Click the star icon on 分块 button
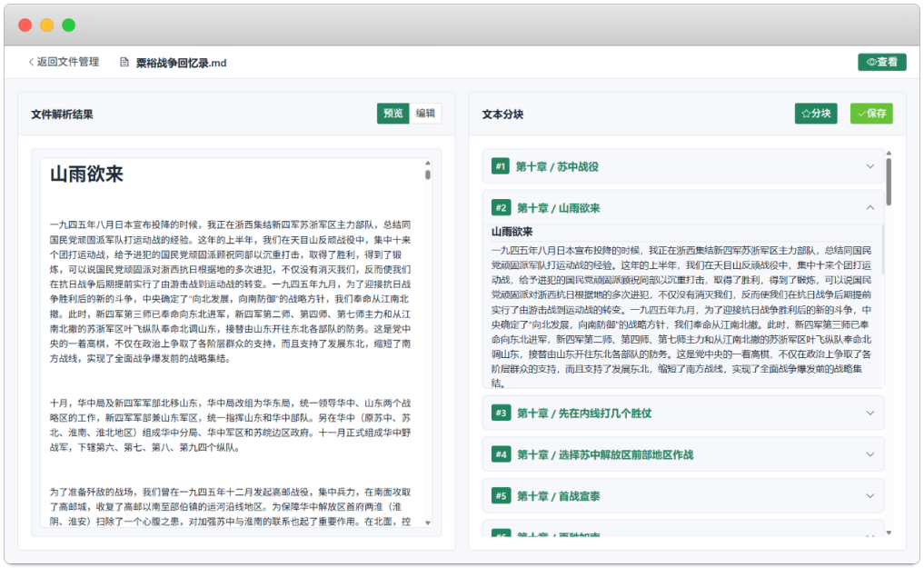This screenshot has width=924, height=568. tap(806, 114)
